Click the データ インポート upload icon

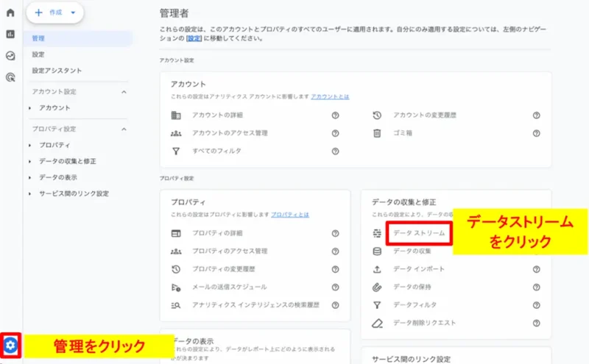[x=377, y=269]
